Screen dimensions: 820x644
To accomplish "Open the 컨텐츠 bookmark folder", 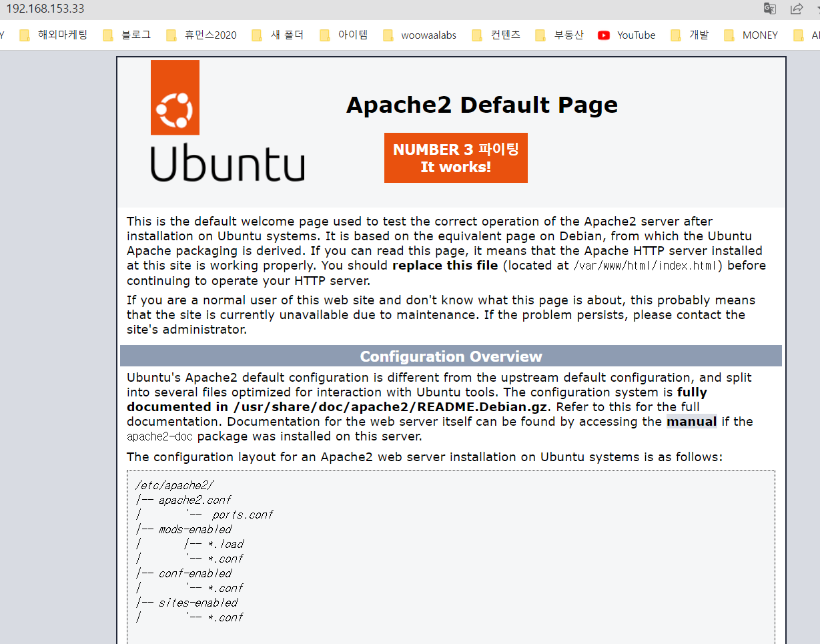I will tap(496, 35).
